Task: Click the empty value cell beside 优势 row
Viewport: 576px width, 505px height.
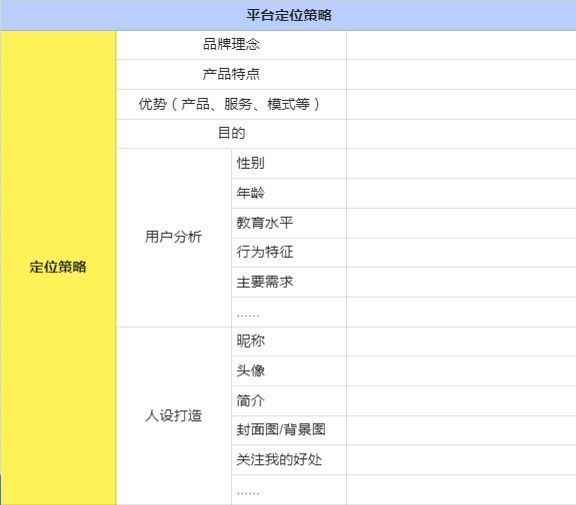Action: [461, 104]
